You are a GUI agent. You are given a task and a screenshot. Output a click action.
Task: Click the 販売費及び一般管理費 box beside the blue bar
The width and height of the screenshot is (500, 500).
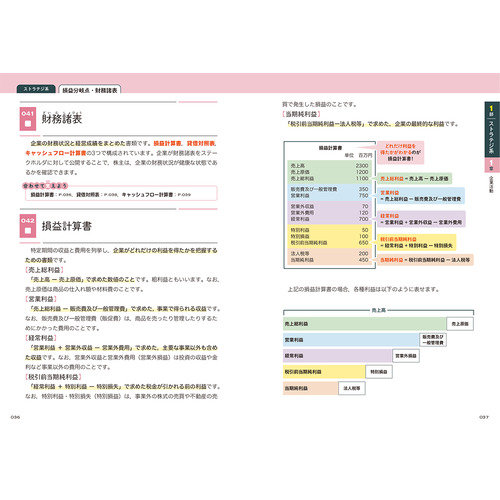coord(433,340)
